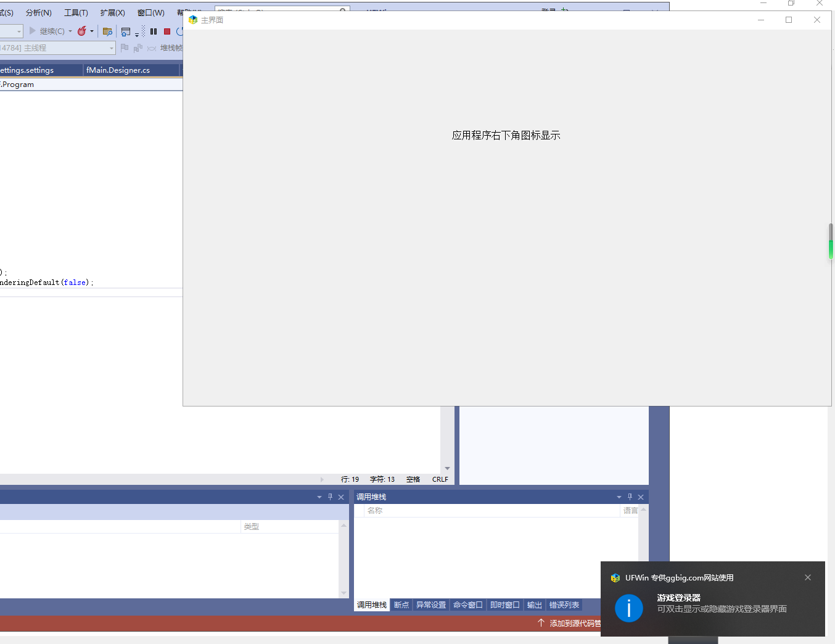Click the folder search toolbar icon
Screen dimensions: 835x644
click(x=107, y=31)
